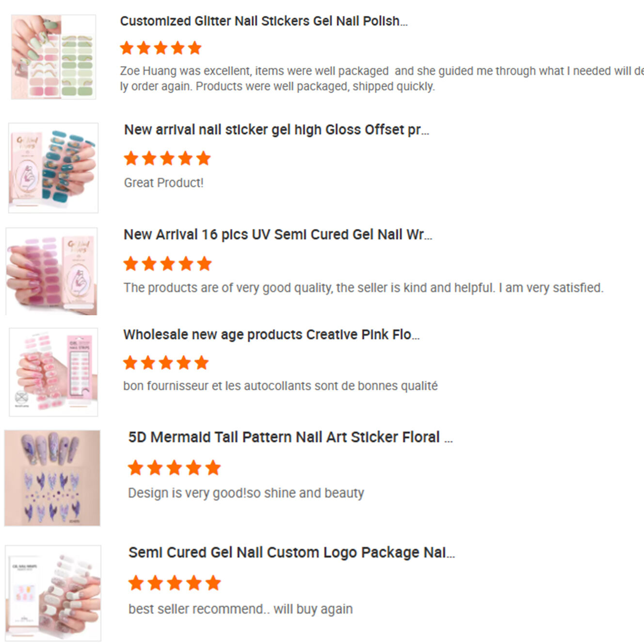Open the green and pink glitter nail stickers thumbnail
The width and height of the screenshot is (644, 644).
[53, 57]
